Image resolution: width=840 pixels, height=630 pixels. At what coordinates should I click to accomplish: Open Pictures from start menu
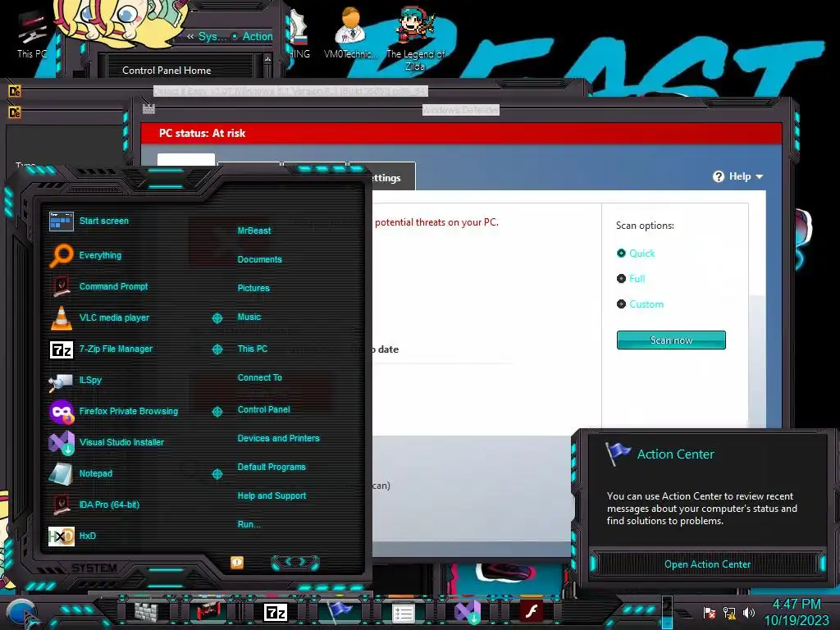pyautogui.click(x=253, y=288)
